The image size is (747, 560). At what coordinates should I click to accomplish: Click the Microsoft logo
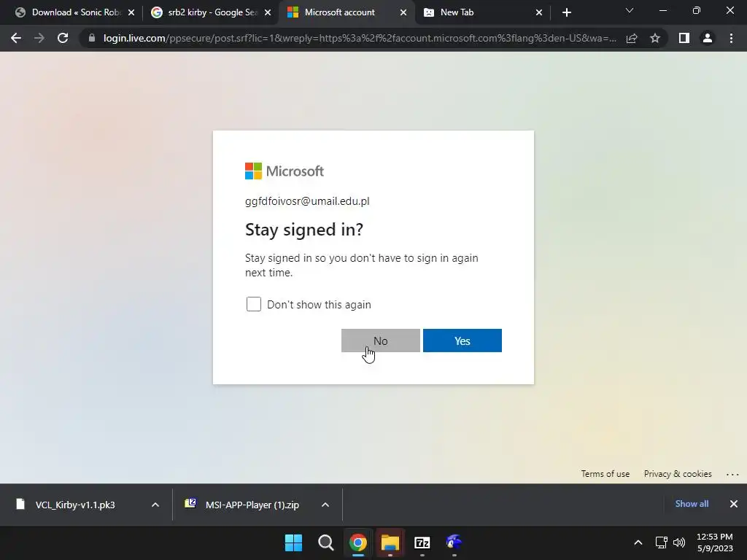point(285,171)
